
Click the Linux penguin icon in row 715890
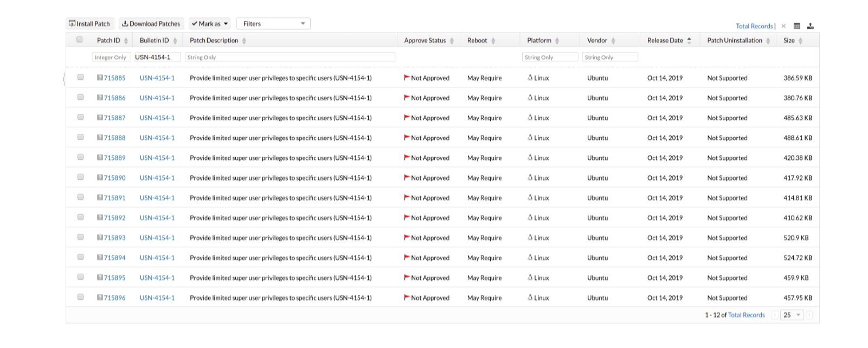[x=530, y=177]
